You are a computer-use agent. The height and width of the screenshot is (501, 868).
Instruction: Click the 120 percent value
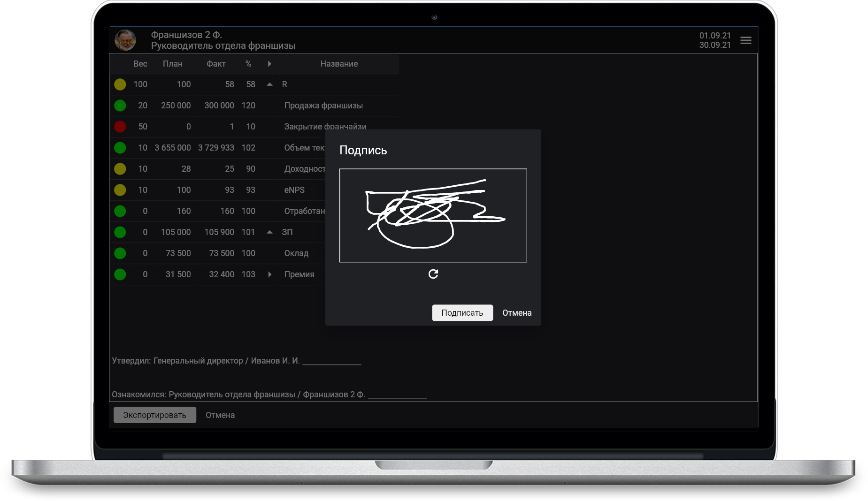(248, 106)
